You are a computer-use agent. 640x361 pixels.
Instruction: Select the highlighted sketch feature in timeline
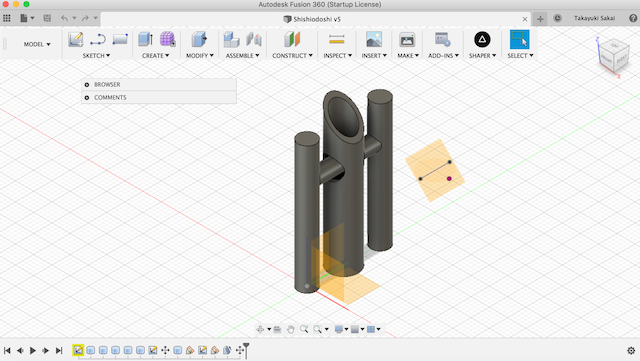(78, 350)
